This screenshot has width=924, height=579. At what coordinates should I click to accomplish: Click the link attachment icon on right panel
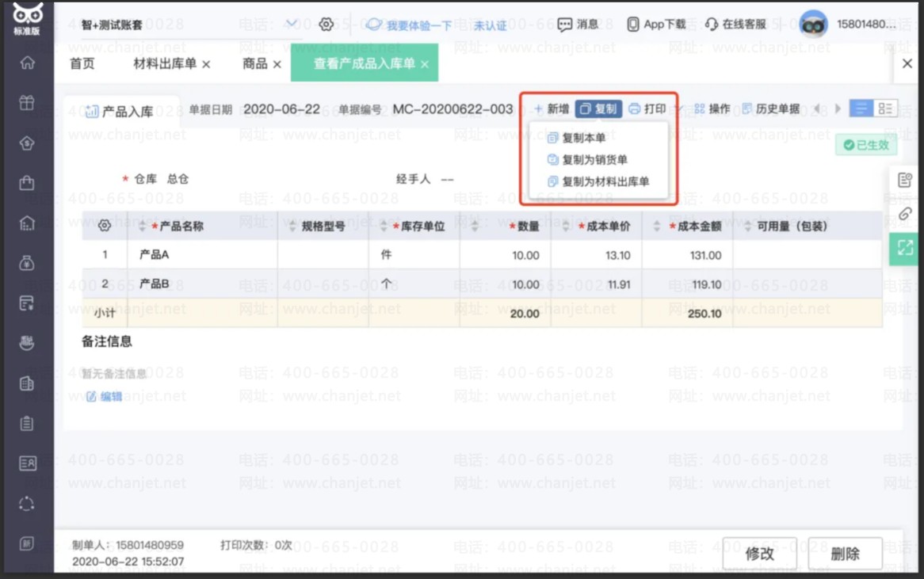(x=905, y=214)
